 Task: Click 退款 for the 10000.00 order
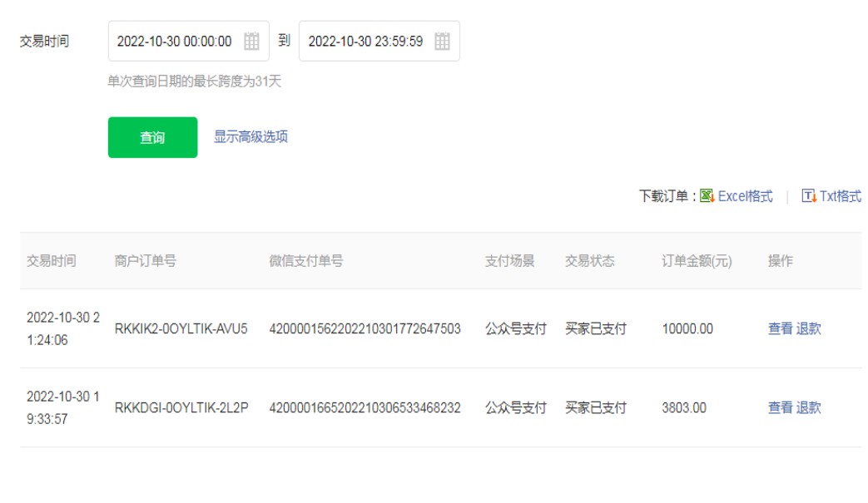pyautogui.click(x=808, y=328)
